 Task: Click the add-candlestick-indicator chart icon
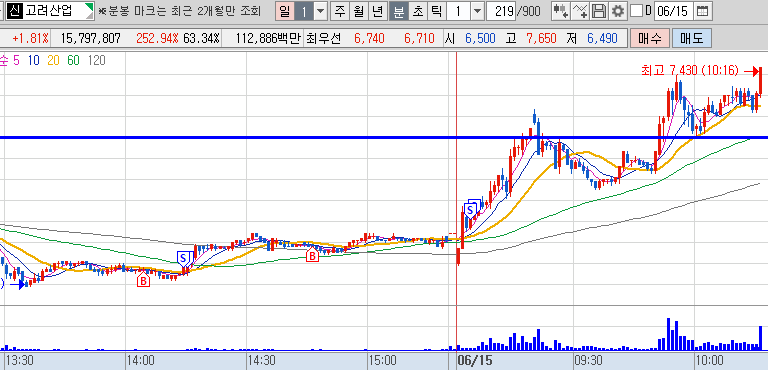[x=561, y=11]
